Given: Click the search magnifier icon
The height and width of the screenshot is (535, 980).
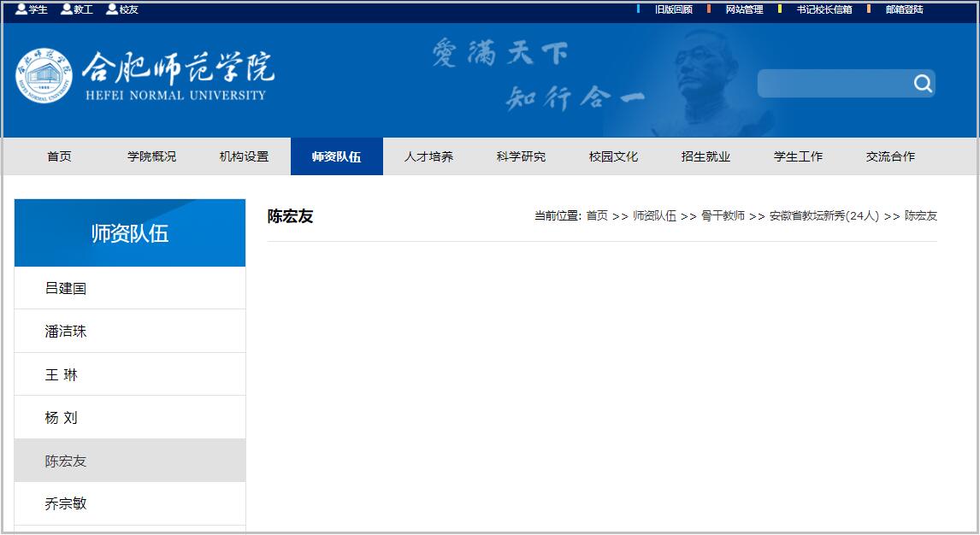Looking at the screenshot, I should (923, 83).
